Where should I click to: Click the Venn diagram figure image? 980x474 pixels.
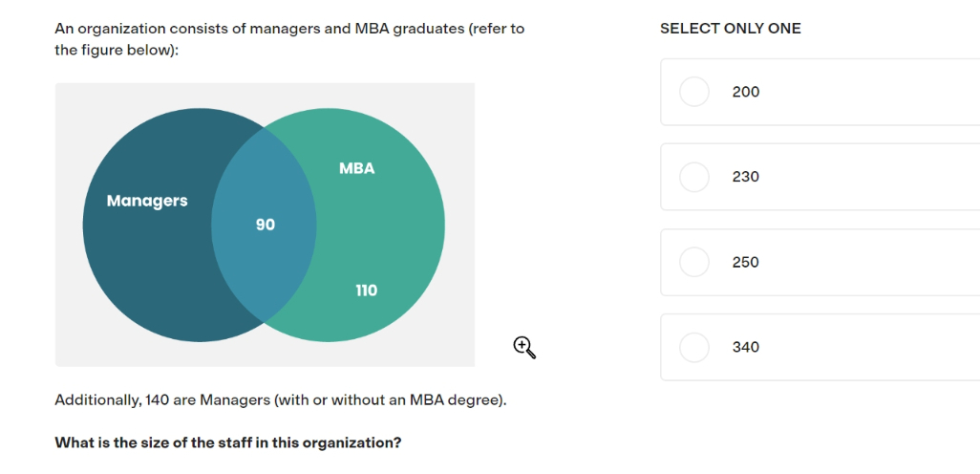coord(265,225)
